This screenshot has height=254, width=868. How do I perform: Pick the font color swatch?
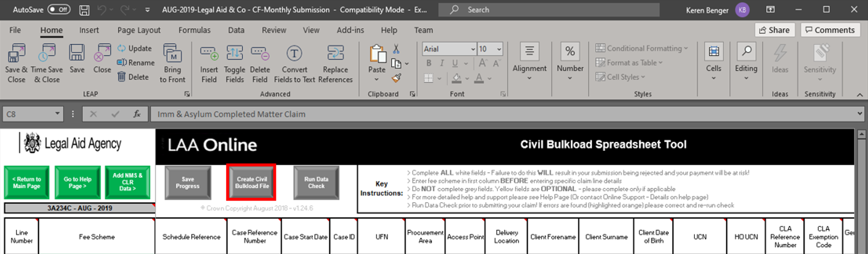pyautogui.click(x=479, y=78)
